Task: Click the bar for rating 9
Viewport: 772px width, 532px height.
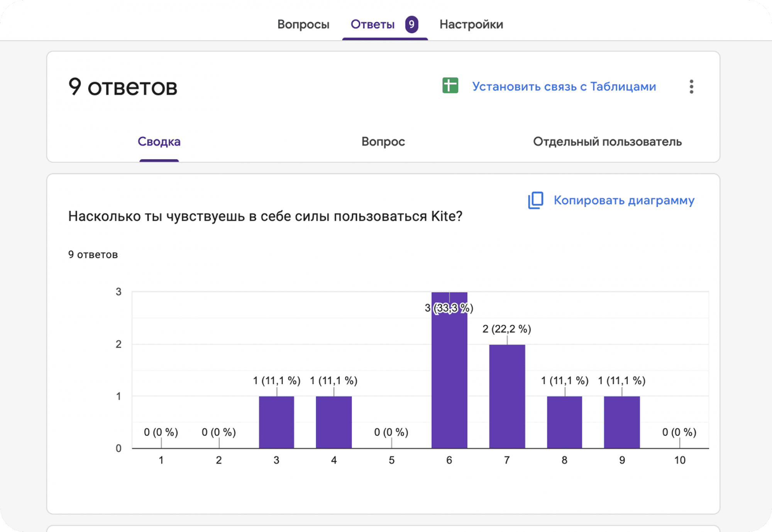Action: point(622,422)
